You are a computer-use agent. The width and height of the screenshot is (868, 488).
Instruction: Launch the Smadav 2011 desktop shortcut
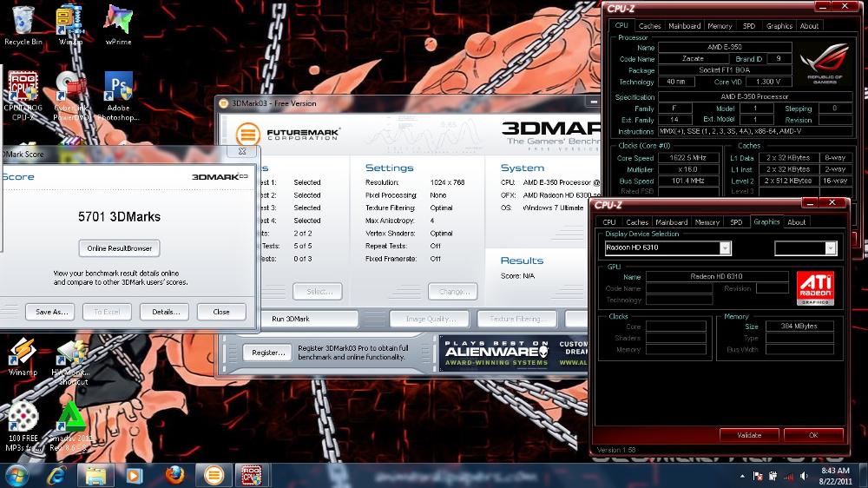pyautogui.click(x=70, y=426)
